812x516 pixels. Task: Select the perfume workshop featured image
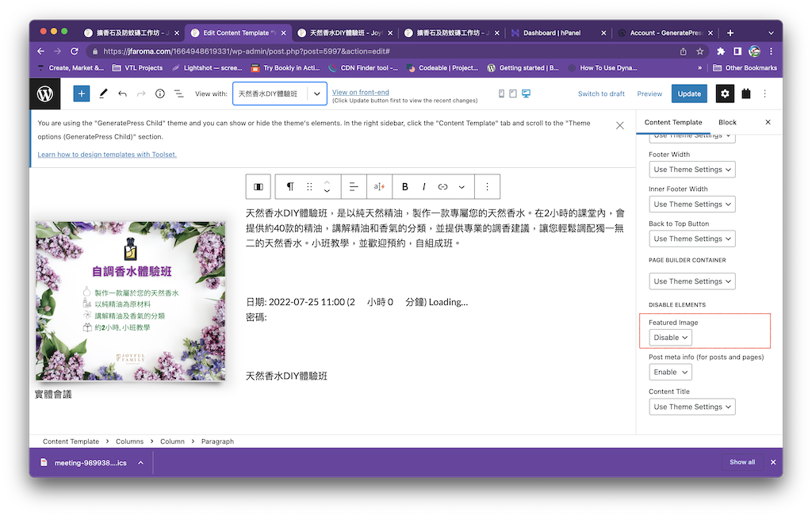pos(131,301)
